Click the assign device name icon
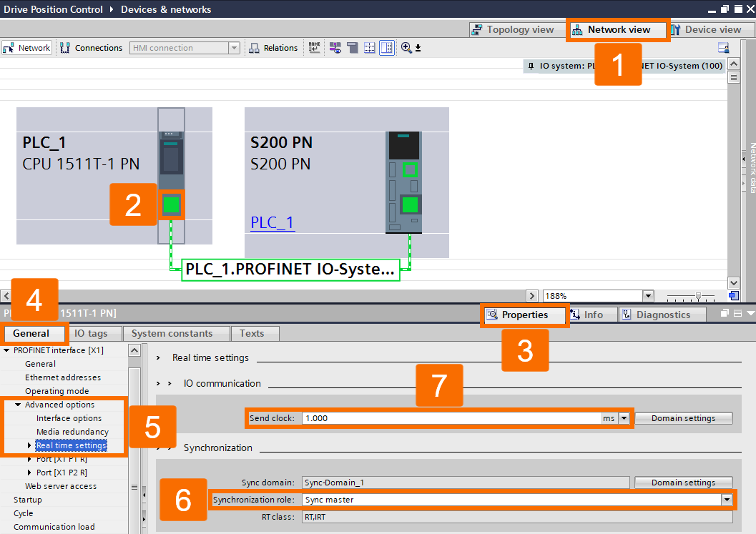The image size is (756, 534). click(x=314, y=47)
